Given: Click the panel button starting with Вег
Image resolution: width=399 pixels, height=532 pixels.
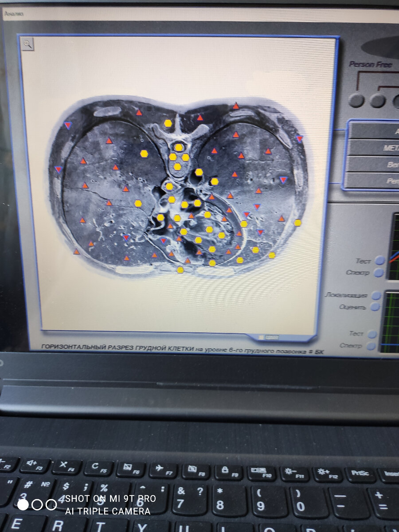Looking at the screenshot, I should 372,164.
